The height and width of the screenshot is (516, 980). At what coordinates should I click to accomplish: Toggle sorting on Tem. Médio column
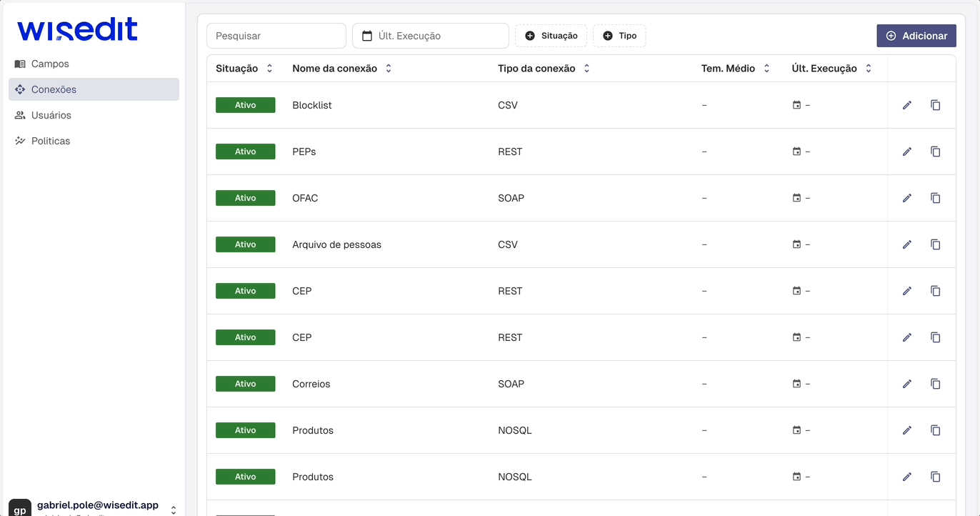[x=766, y=68]
